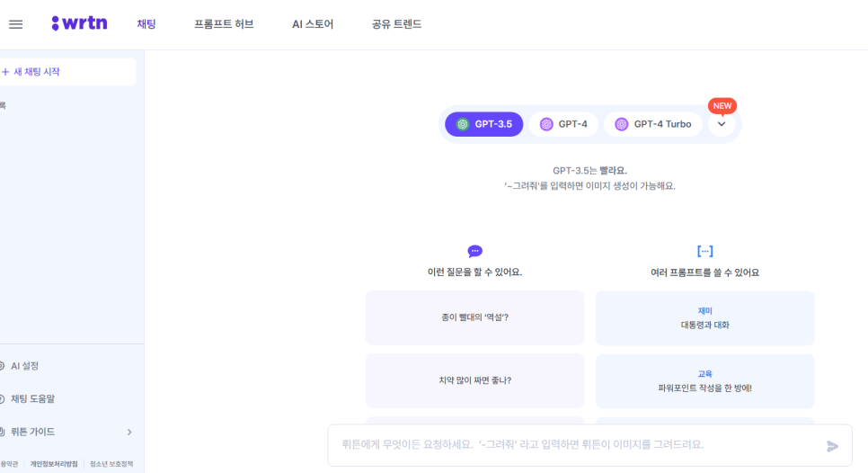868x473 pixels.
Task: Click the GPT-4 Turbo logo icon
Action: pos(622,124)
